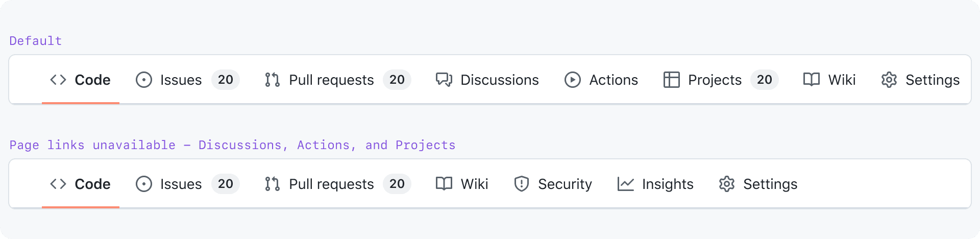Click the Projects count badge showing 20
This screenshot has height=239, width=980.
coord(765,80)
